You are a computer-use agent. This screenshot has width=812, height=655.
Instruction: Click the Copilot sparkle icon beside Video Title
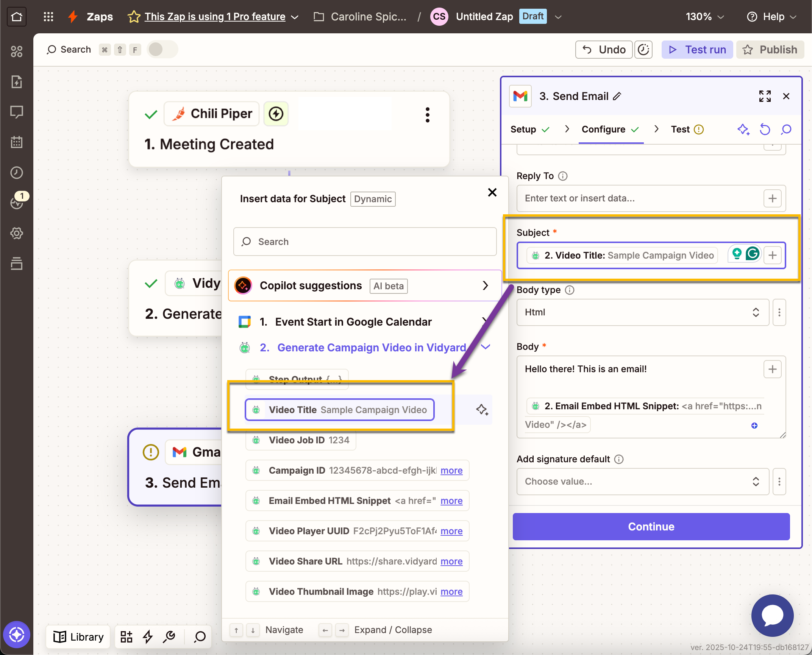[482, 410]
